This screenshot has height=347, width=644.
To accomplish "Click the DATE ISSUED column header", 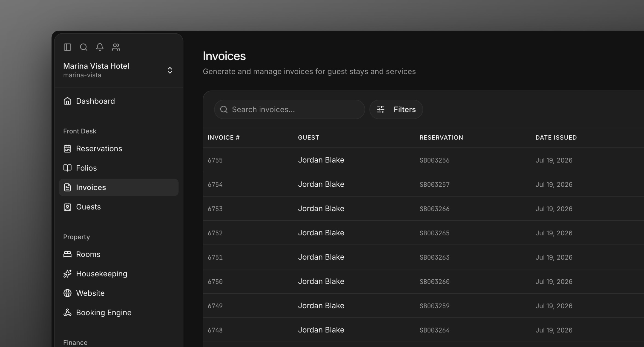I will [x=556, y=138].
